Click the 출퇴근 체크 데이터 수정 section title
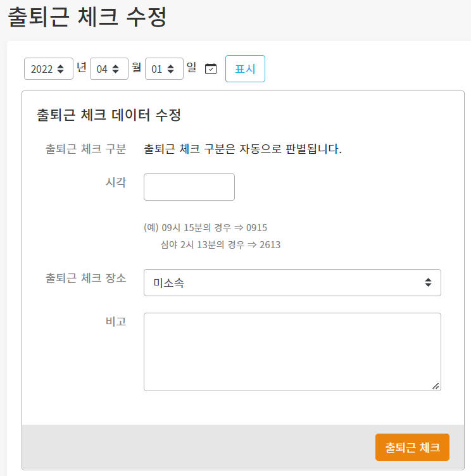The height and width of the screenshot is (476, 471). pyautogui.click(x=110, y=115)
